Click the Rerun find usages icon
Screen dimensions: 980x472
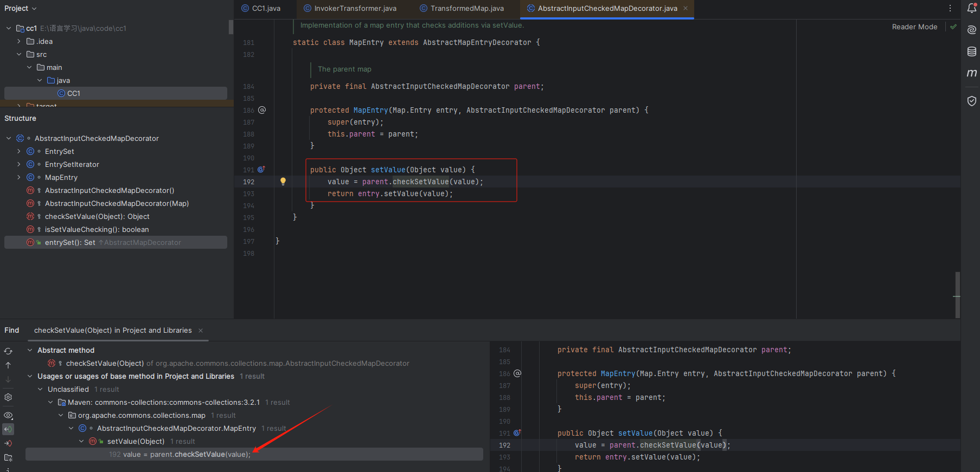click(x=8, y=351)
